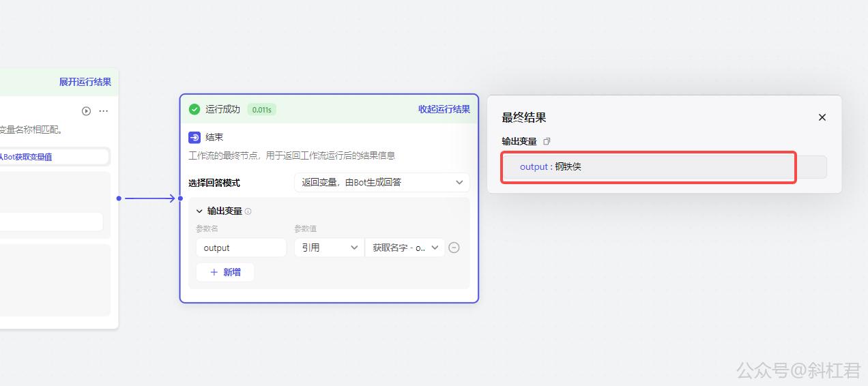868x386 pixels.
Task: Click the 最终结果 panel title
Action: click(524, 117)
